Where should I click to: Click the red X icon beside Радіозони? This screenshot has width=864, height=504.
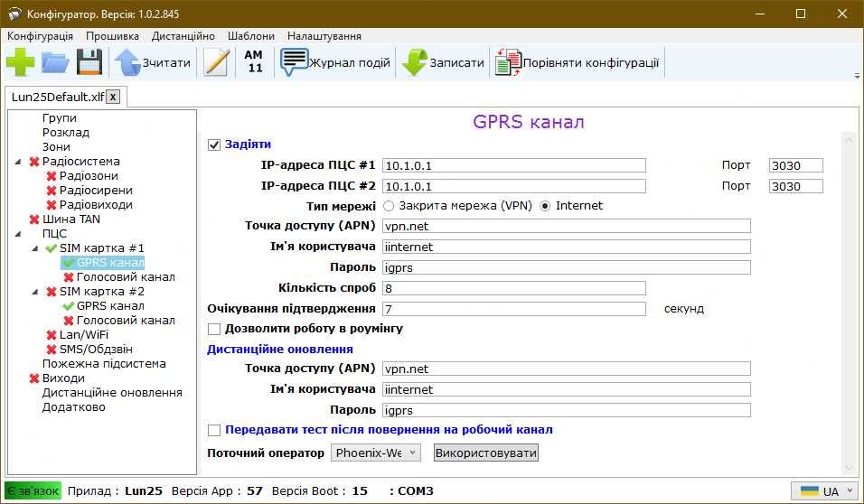(52, 176)
